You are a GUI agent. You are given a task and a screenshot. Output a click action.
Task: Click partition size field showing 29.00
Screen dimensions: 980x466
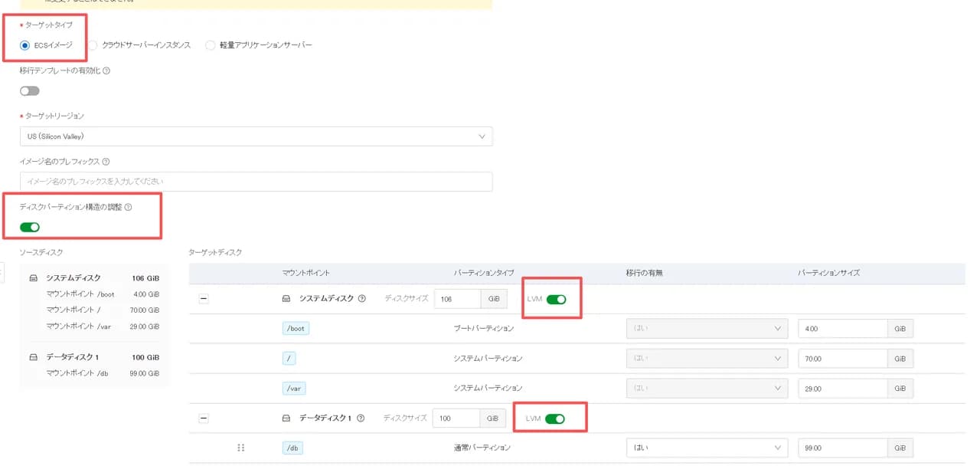point(842,389)
